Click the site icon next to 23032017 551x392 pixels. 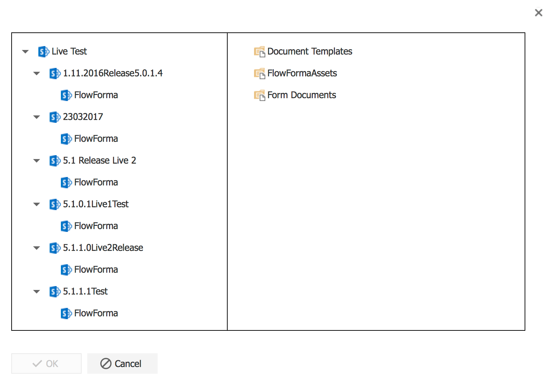(55, 117)
